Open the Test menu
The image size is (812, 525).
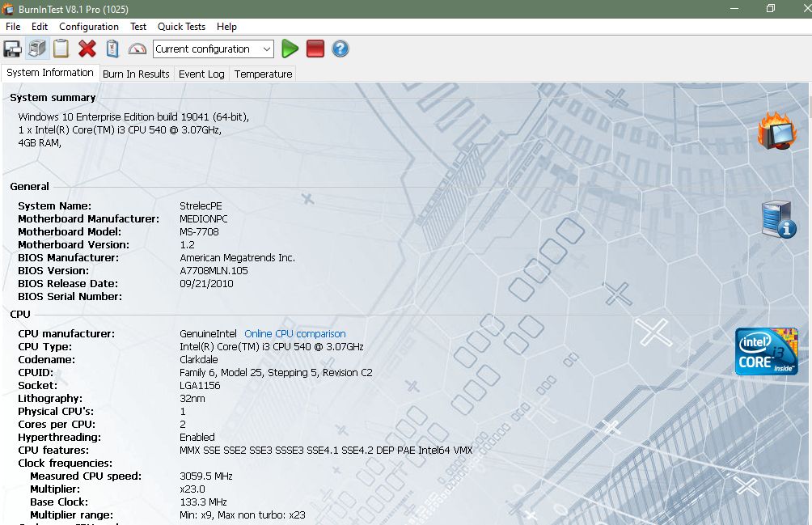[x=138, y=27]
